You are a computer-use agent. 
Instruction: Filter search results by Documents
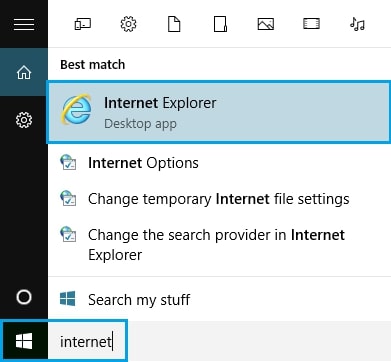click(x=174, y=24)
